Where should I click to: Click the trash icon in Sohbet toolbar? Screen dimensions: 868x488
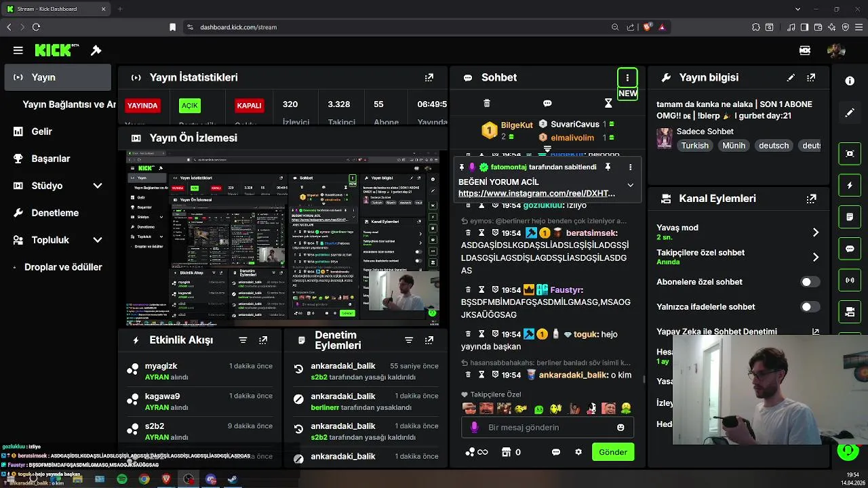(x=486, y=103)
